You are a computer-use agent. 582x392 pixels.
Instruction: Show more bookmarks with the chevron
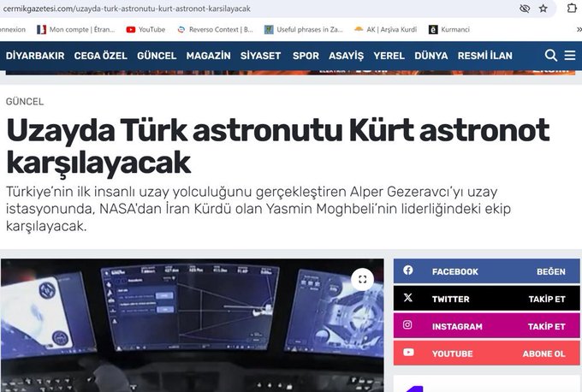coord(579,30)
